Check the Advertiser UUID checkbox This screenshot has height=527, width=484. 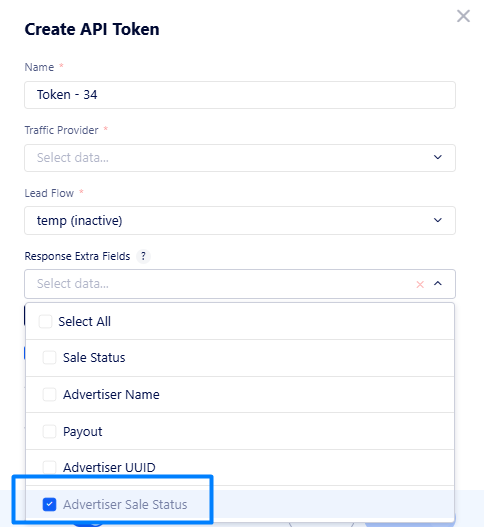[49, 467]
